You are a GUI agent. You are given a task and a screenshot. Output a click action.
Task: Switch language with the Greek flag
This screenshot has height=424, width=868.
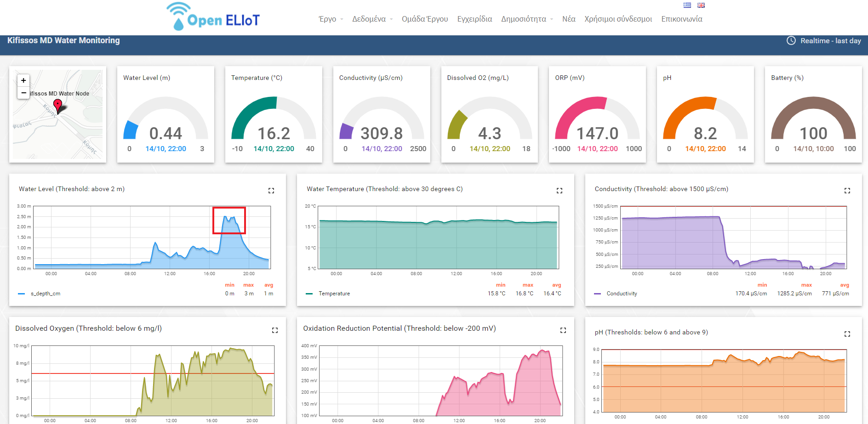tap(687, 6)
